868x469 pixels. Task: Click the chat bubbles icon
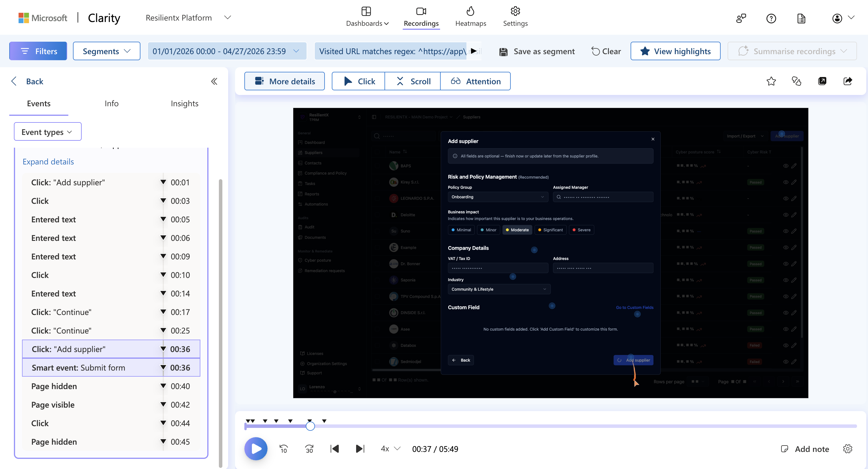click(796, 81)
